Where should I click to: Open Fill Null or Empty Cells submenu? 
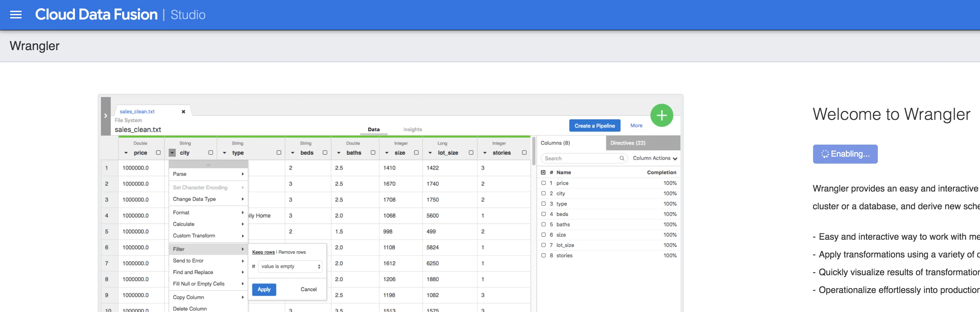pos(208,284)
